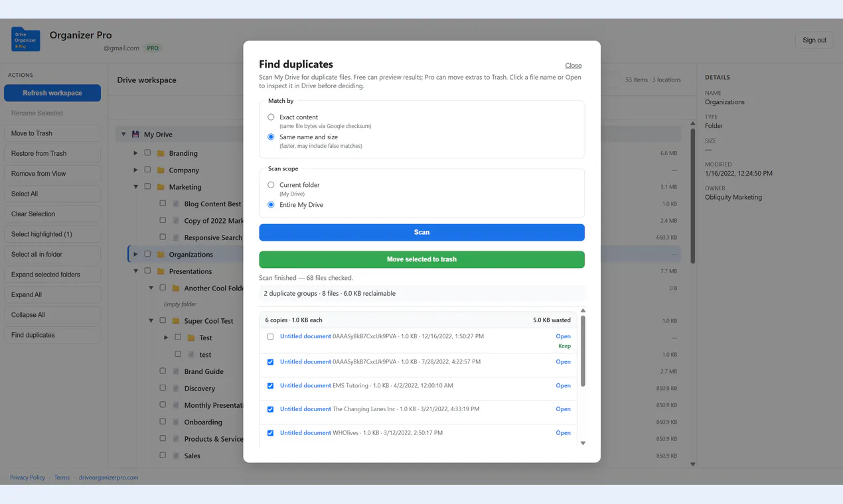Click the Organizations folder icon

[x=161, y=254]
